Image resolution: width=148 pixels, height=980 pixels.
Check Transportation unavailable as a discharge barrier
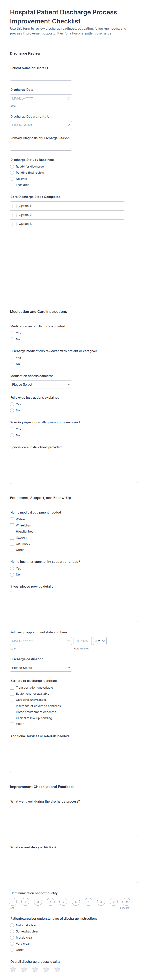click(11, 687)
